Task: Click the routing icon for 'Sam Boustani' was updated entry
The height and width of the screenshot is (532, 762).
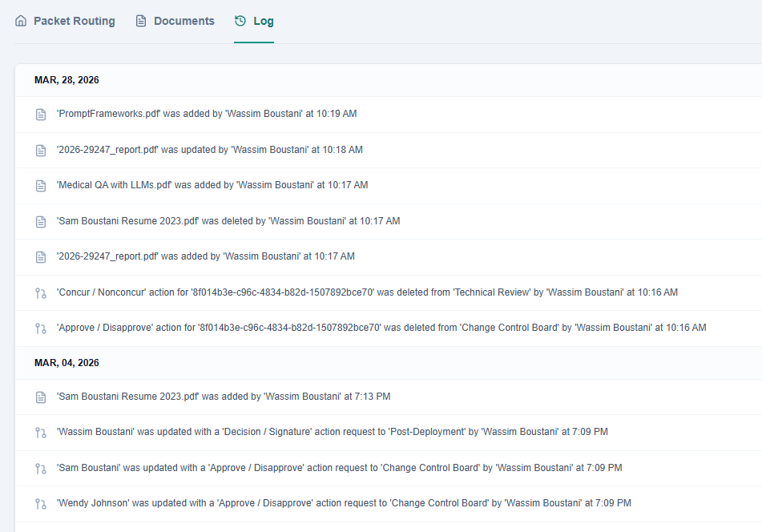Action: click(41, 469)
